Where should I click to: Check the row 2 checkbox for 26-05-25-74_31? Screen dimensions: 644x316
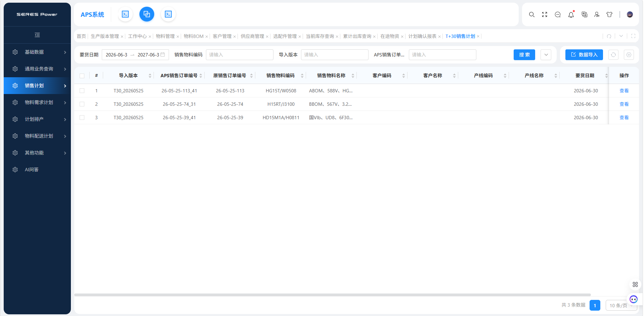(x=82, y=104)
